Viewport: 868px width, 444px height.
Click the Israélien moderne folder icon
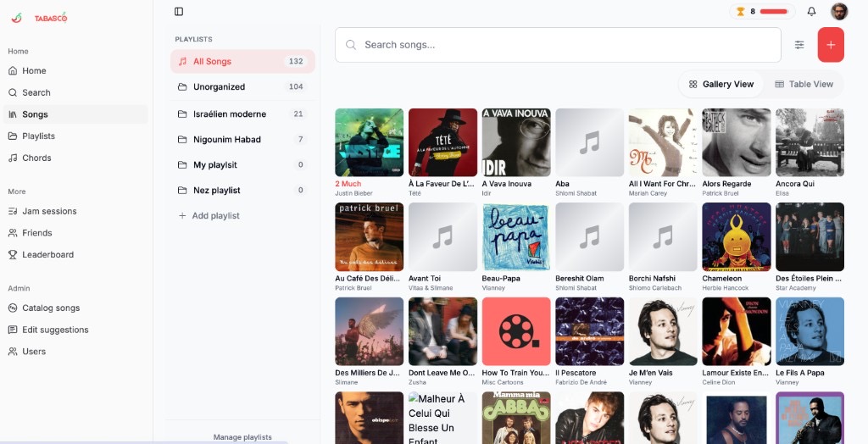click(182, 114)
